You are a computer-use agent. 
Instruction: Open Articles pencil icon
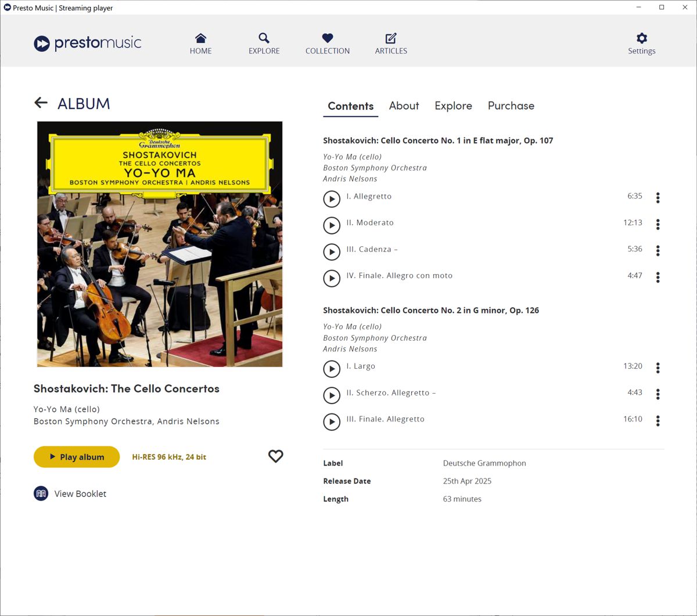point(391,38)
